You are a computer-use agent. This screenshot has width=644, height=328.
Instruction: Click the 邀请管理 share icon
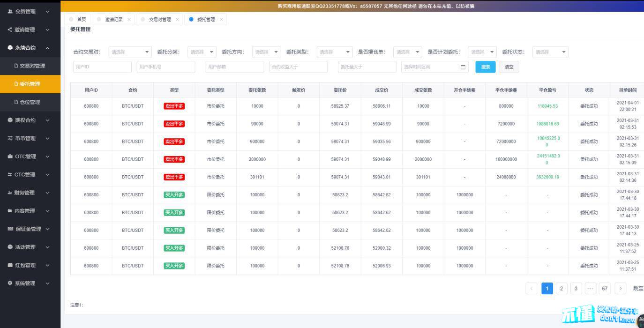pos(10,30)
